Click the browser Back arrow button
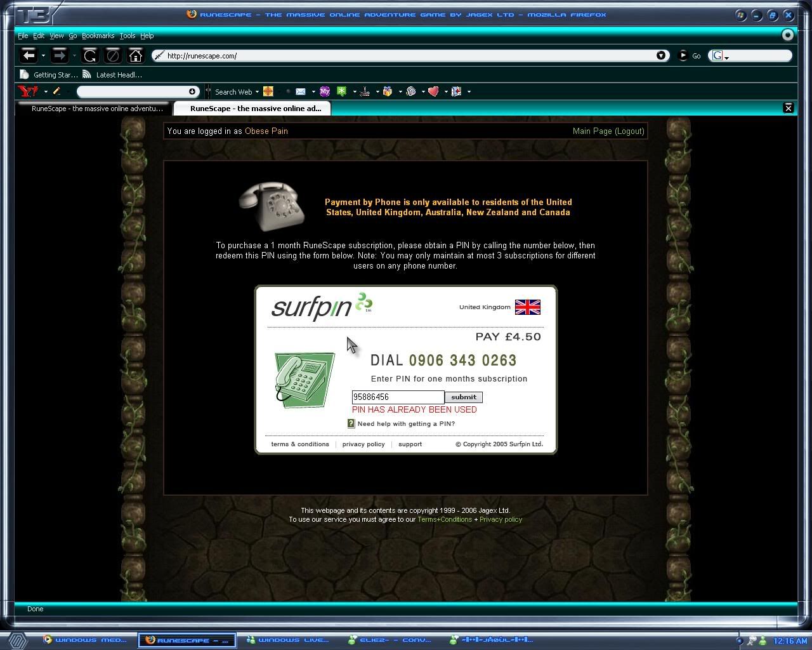Image resolution: width=812 pixels, height=650 pixels. 29,56
